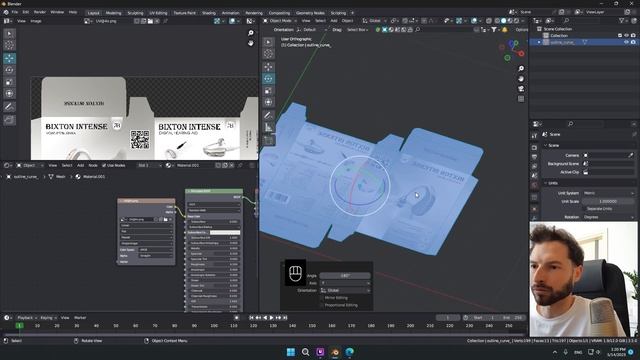The width and height of the screenshot is (640, 360).
Task: Select the Rotate tool in the 3D viewport
Action: click(268, 78)
